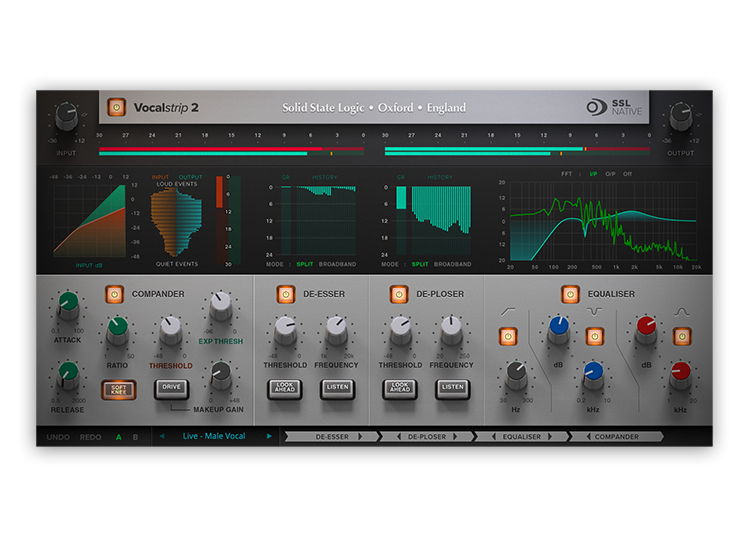This screenshot has width=750, height=538.
Task: Move Equaliser left in processing order
Action: [x=493, y=437]
